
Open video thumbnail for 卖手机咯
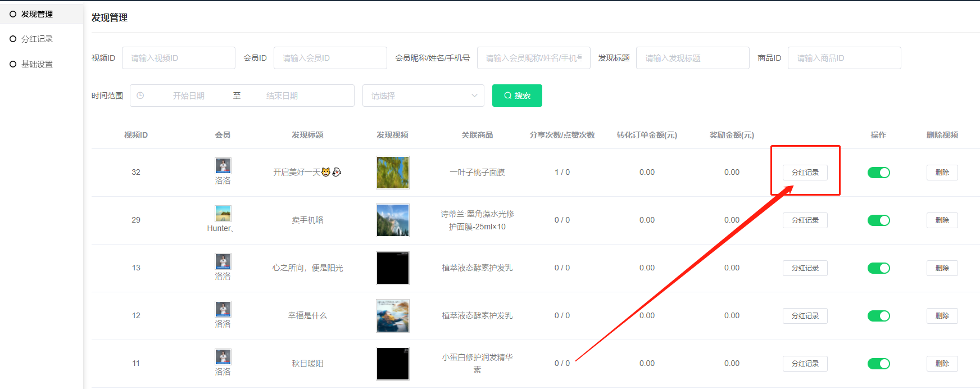pos(393,220)
